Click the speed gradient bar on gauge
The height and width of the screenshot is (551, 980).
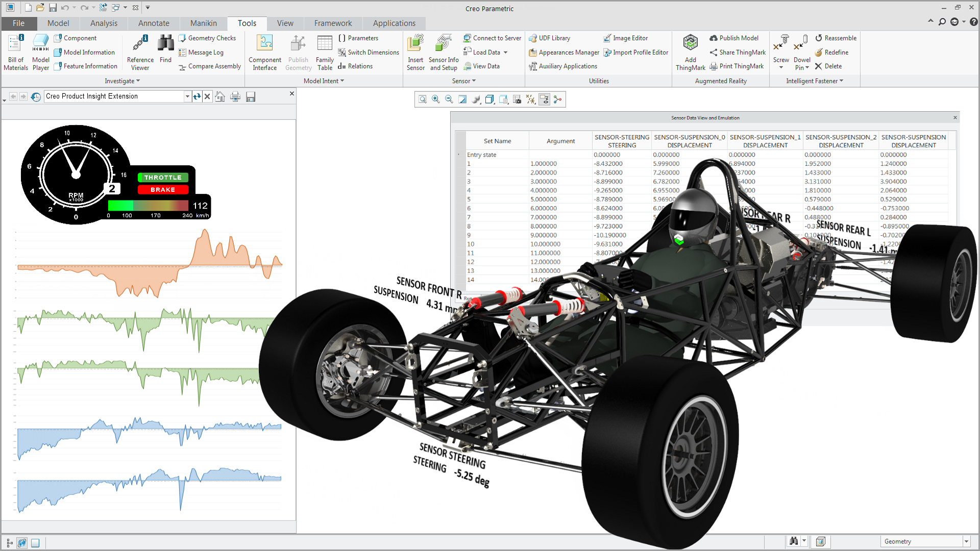tap(148, 206)
